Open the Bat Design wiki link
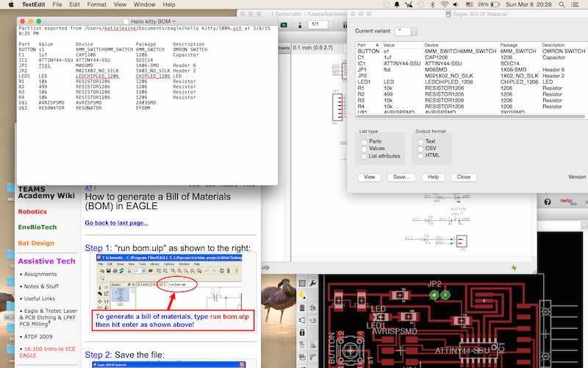This screenshot has width=588, height=368. (x=36, y=243)
